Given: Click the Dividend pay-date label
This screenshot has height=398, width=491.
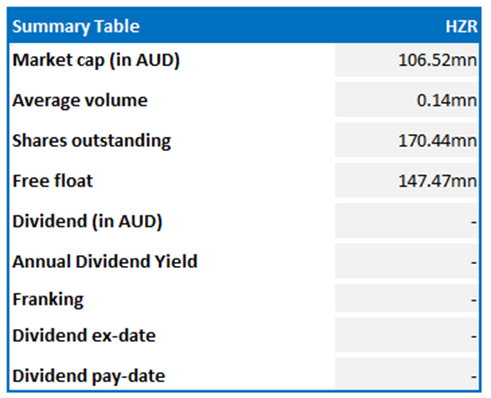Looking at the screenshot, I should click(89, 376).
